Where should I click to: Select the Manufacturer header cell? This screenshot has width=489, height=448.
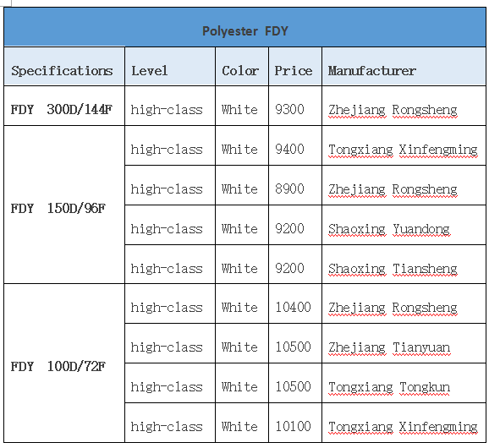coord(404,67)
